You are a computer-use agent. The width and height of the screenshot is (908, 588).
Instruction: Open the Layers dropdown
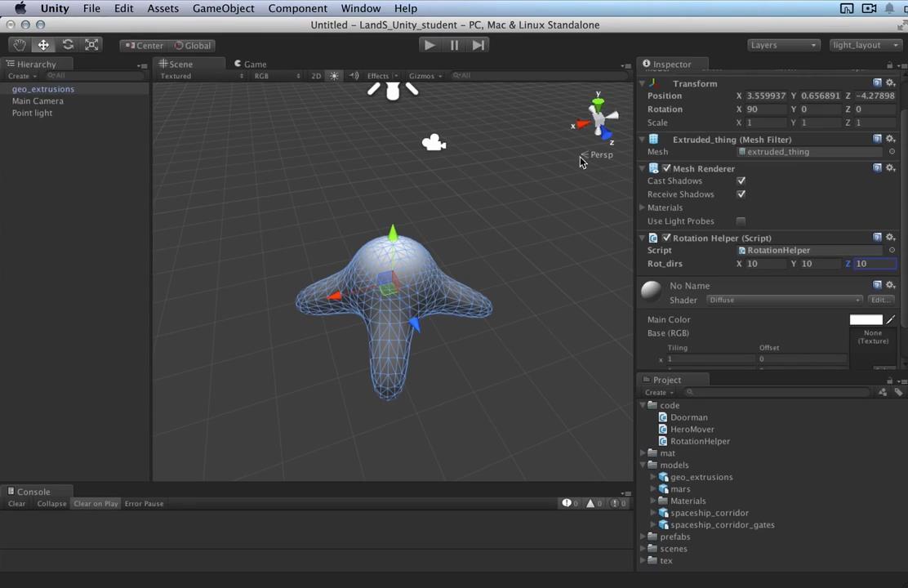782,45
